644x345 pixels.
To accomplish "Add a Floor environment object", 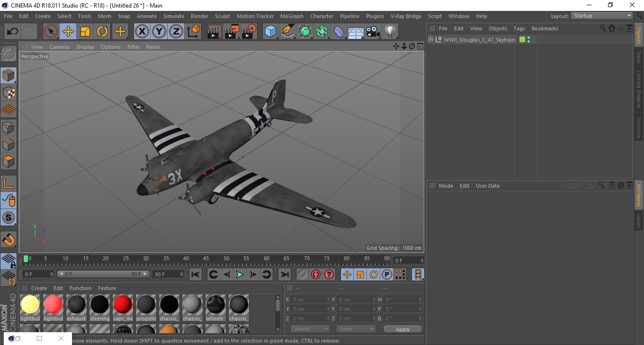I will click(356, 32).
